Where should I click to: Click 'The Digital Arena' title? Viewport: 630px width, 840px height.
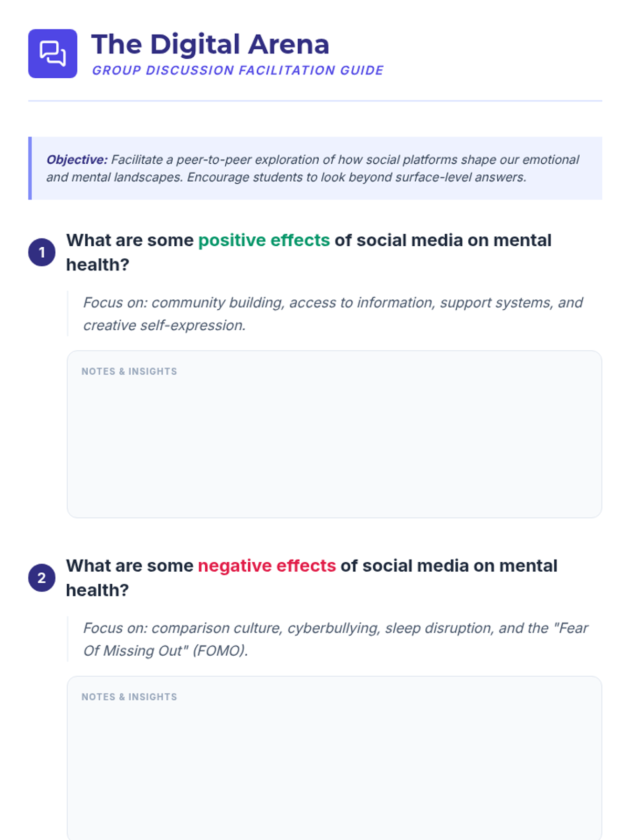(211, 44)
